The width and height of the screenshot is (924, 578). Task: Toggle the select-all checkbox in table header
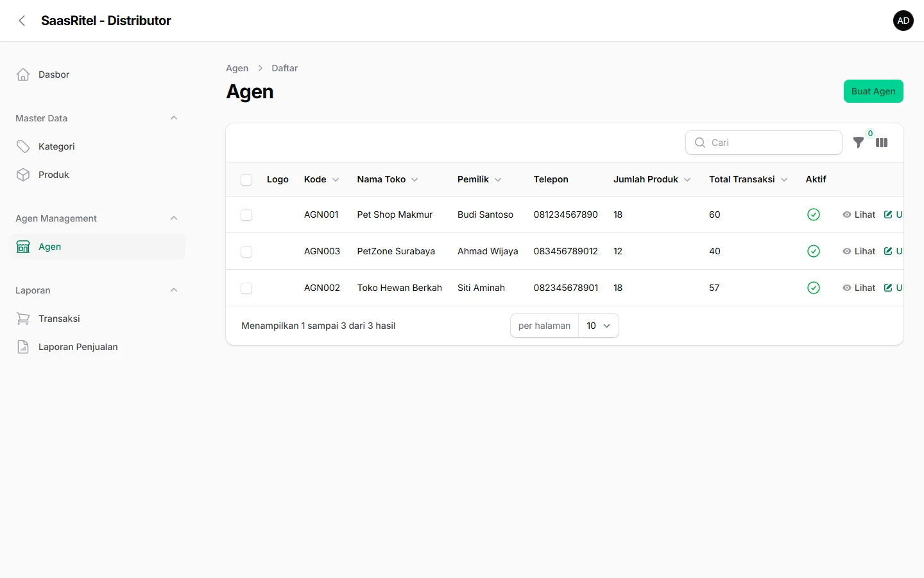246,180
